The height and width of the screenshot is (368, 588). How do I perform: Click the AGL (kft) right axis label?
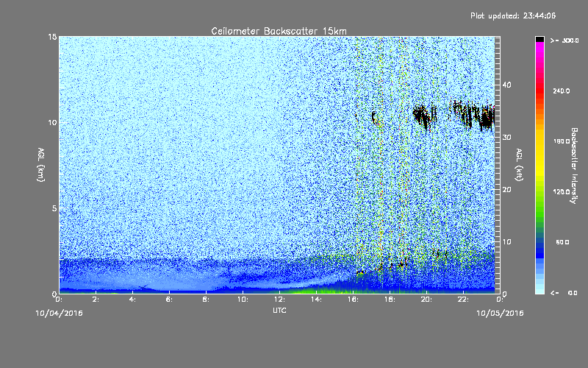[519, 165]
